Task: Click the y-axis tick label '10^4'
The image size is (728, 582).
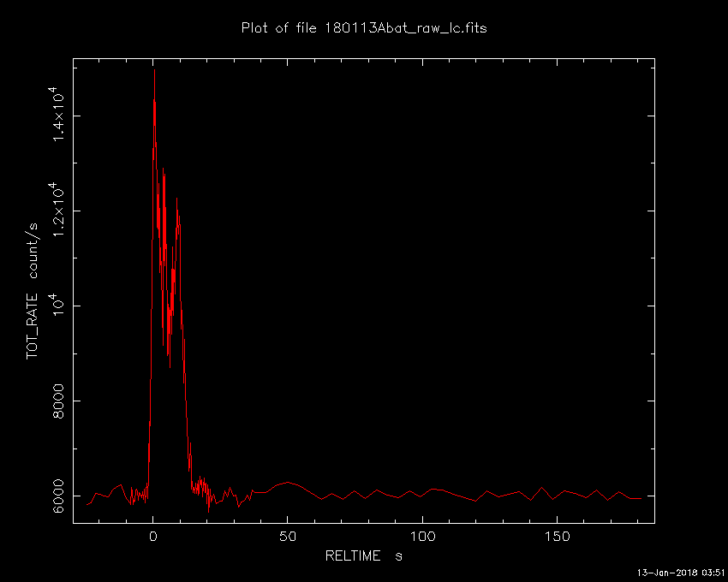Action: pyautogui.click(x=57, y=306)
